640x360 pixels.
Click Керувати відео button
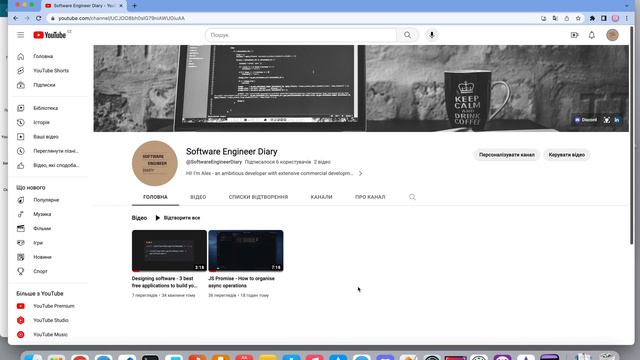[567, 155]
